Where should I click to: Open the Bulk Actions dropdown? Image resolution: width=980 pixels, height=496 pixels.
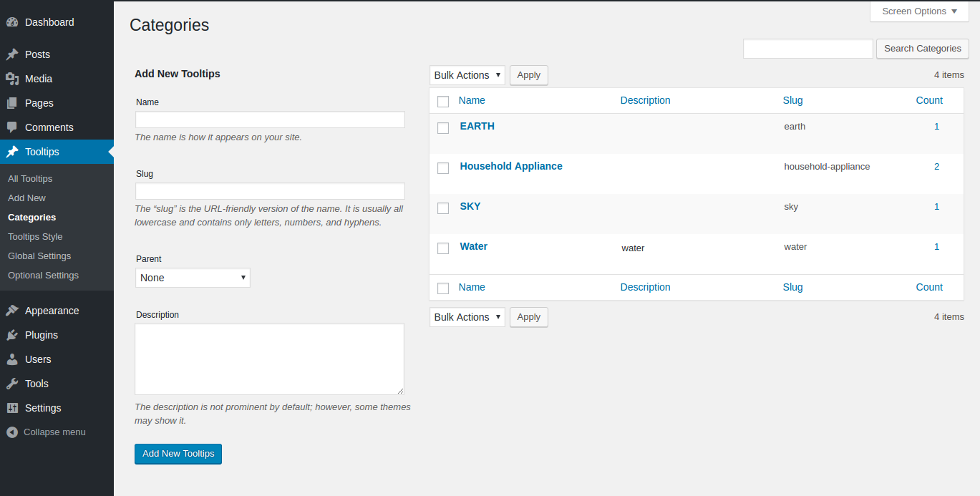coord(467,74)
